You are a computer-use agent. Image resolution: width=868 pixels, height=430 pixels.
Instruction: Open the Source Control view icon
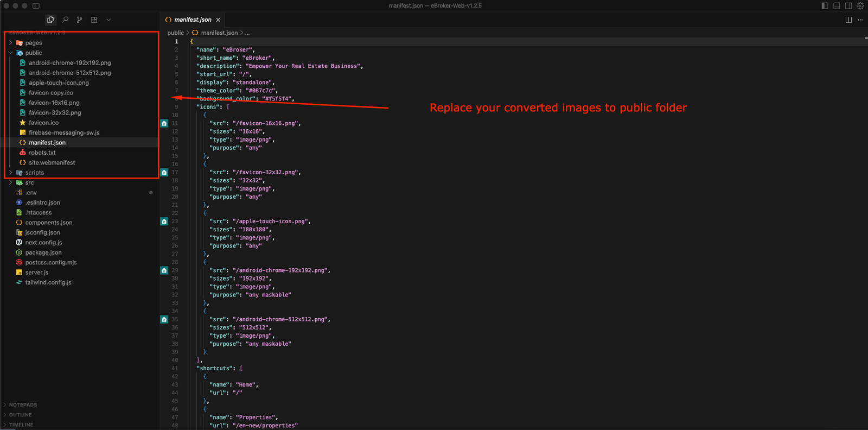(80, 20)
